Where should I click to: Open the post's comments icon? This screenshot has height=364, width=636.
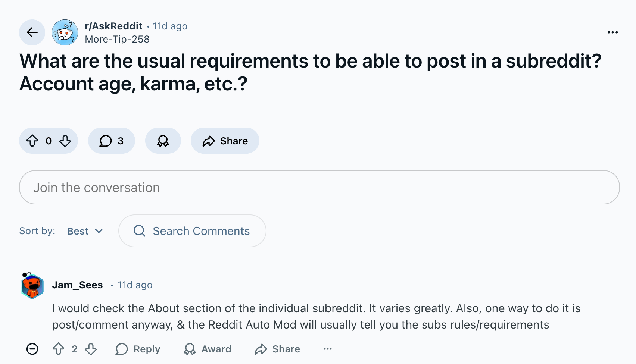pos(111,141)
